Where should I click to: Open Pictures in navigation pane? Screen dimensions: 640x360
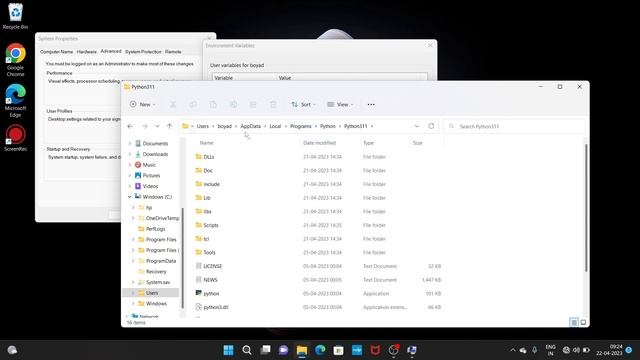click(151, 176)
